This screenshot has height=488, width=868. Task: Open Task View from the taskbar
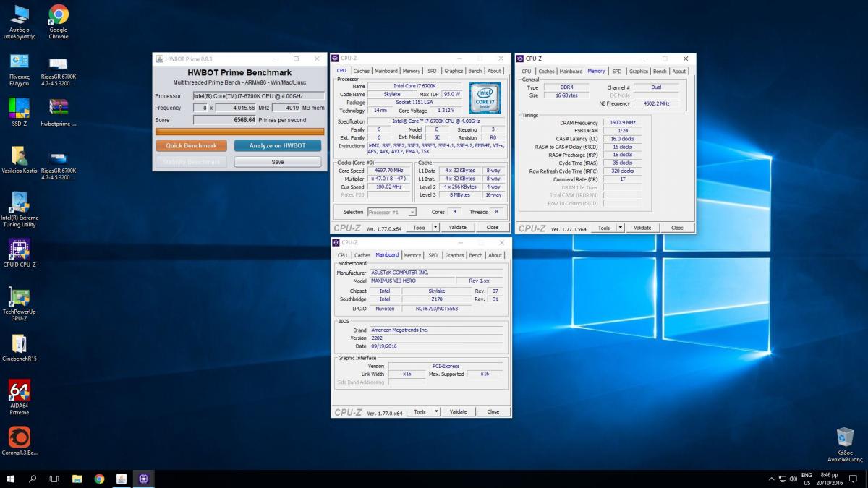click(x=54, y=479)
